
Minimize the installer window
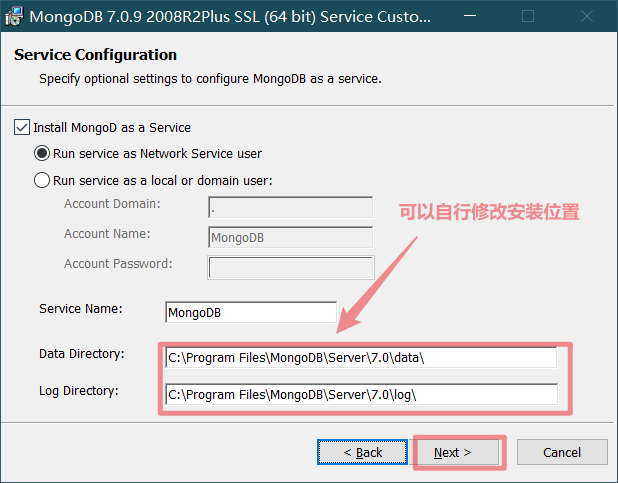pyautogui.click(x=469, y=16)
